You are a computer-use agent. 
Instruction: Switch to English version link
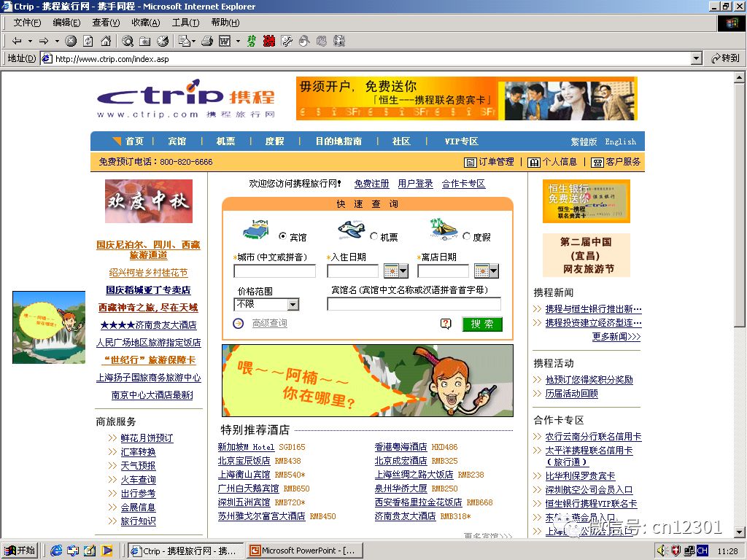620,141
